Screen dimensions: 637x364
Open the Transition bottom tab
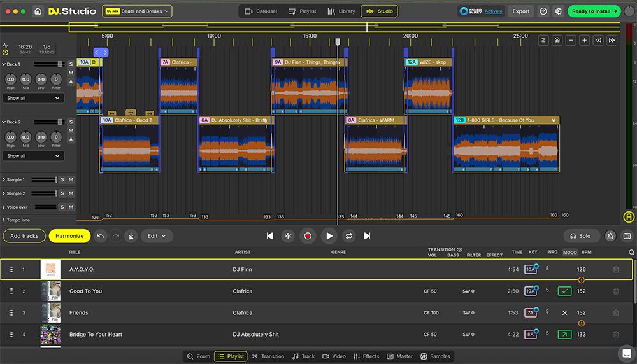coord(268,356)
